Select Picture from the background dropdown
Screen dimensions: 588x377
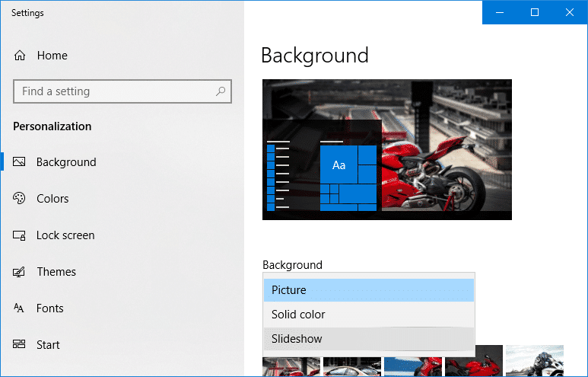[369, 290]
